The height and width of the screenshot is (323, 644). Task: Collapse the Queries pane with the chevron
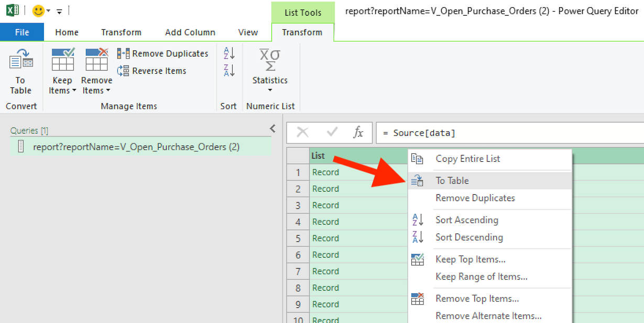tap(272, 129)
